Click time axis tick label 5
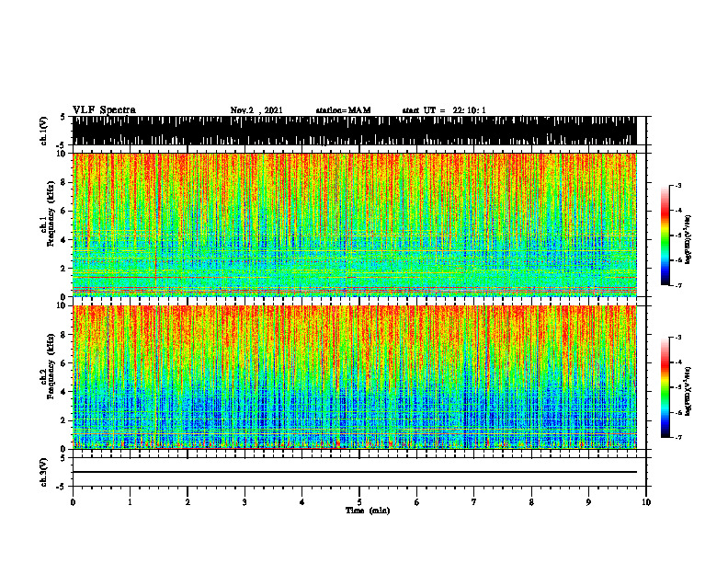Viewport: 728px width, 563px height. coord(359,502)
